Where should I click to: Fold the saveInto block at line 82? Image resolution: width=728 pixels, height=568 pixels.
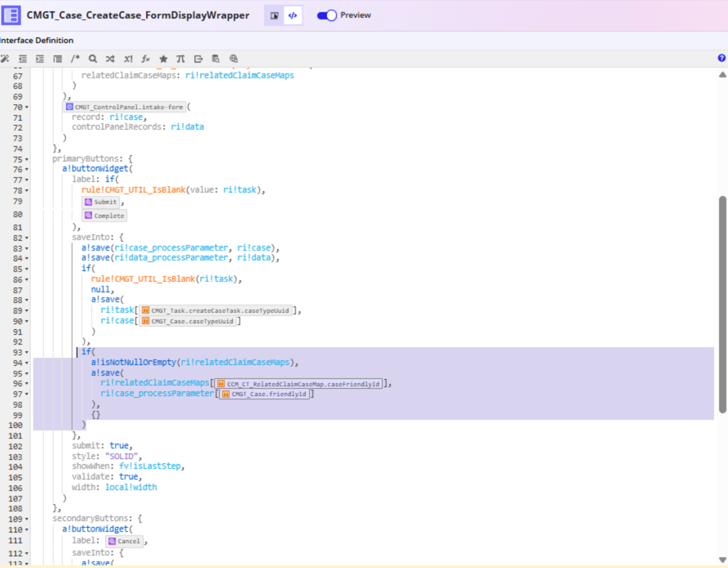pos(27,238)
